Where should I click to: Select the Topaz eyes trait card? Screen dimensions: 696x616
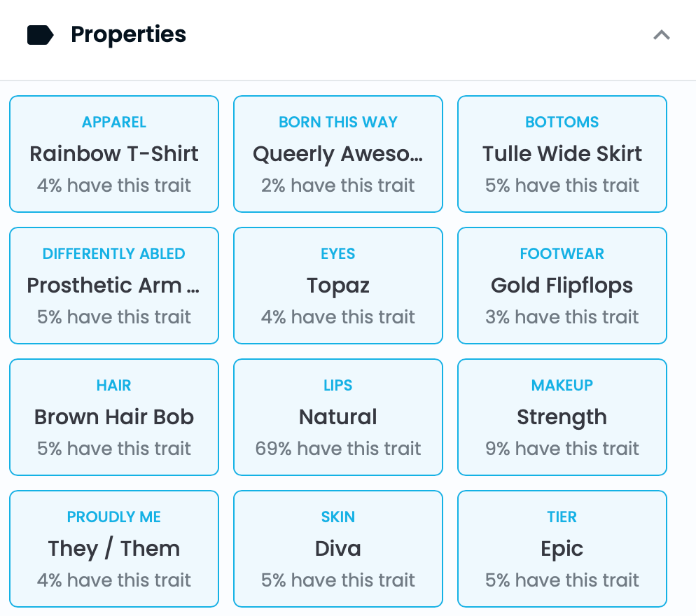(x=338, y=286)
